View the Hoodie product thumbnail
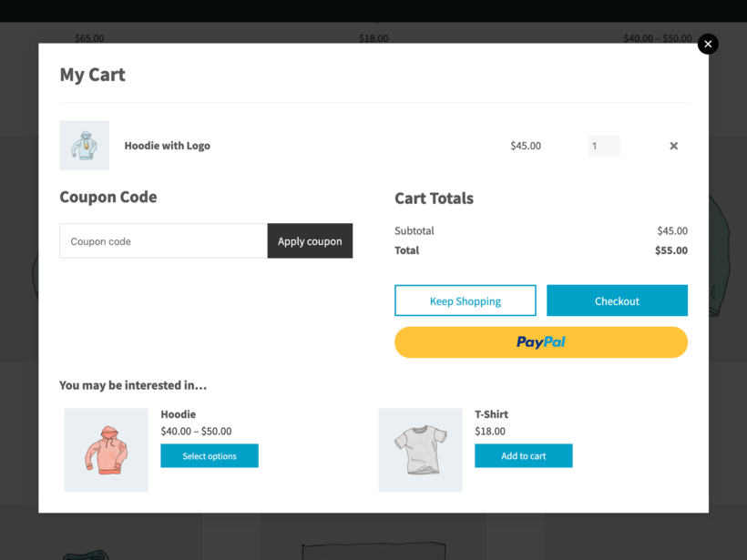The height and width of the screenshot is (560, 747). pos(106,449)
